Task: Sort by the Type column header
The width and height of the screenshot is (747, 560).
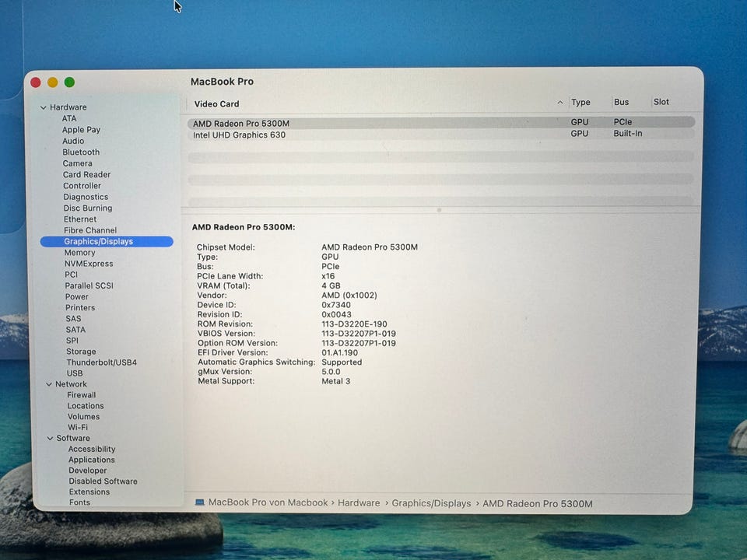Action: pos(580,102)
